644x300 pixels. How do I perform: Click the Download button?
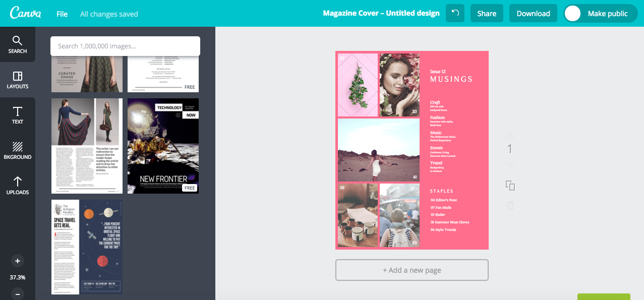click(533, 14)
